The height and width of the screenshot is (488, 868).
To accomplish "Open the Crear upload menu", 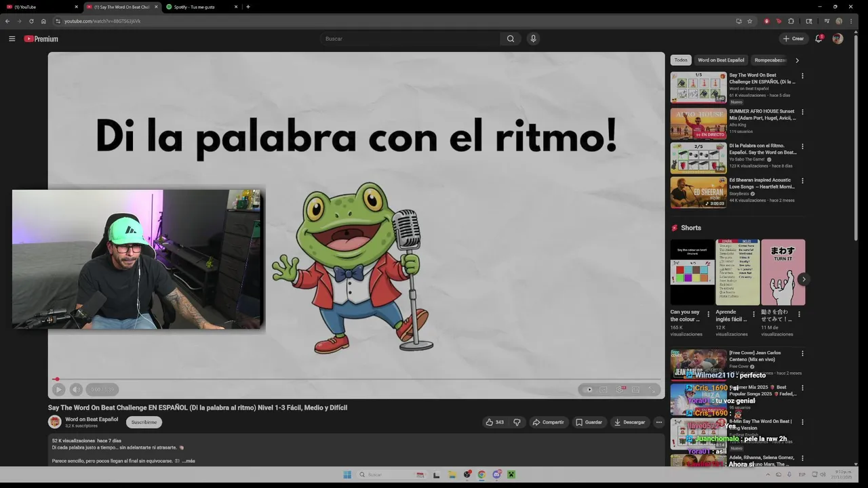I will pos(793,39).
